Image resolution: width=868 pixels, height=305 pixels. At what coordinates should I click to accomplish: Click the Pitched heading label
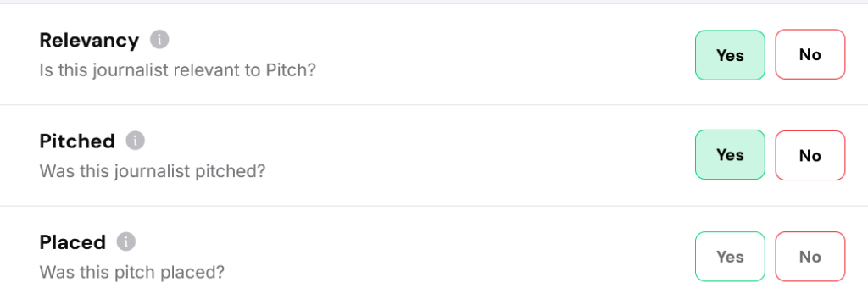click(x=77, y=141)
